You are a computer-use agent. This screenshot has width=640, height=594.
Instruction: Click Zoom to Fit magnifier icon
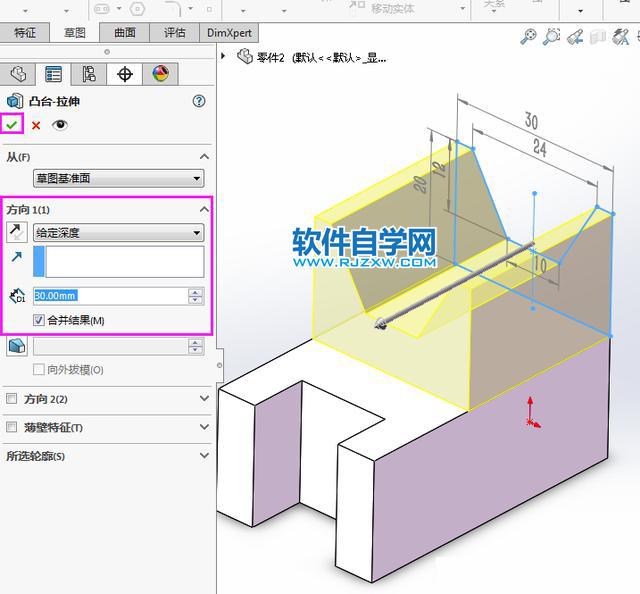click(528, 36)
